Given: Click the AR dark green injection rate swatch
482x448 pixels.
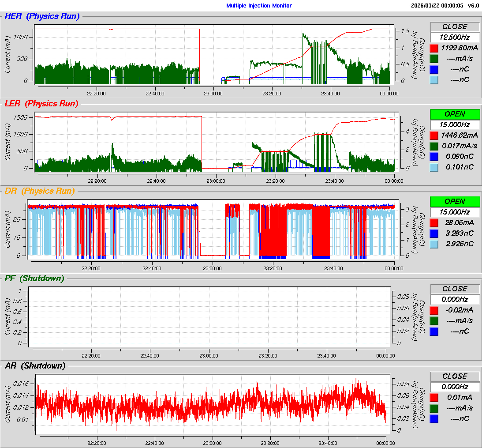Looking at the screenshot, I should point(434,408).
